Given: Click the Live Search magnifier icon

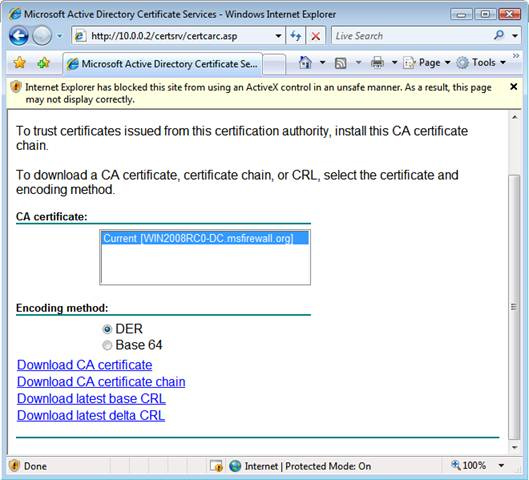Looking at the screenshot, I should [499, 35].
